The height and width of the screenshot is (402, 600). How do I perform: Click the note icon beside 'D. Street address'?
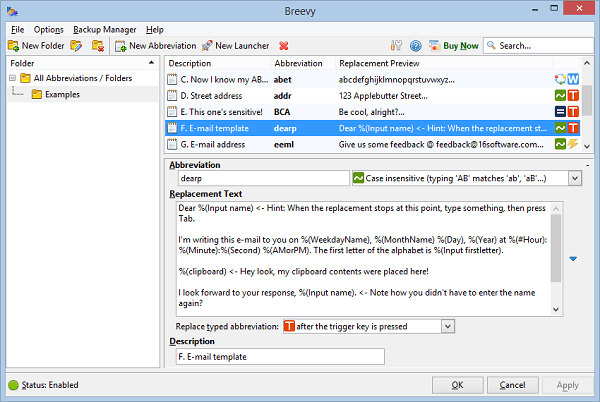tap(172, 96)
